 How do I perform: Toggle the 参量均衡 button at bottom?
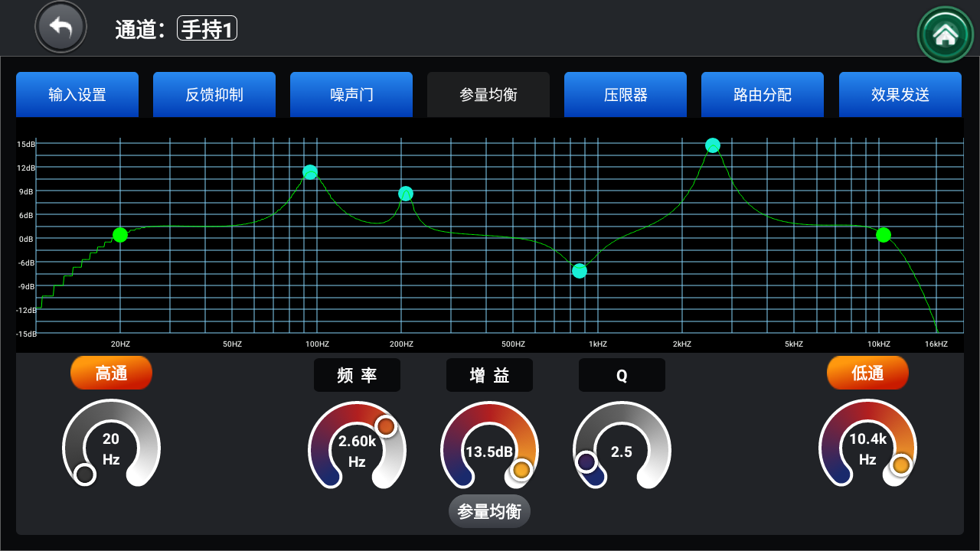(x=489, y=512)
